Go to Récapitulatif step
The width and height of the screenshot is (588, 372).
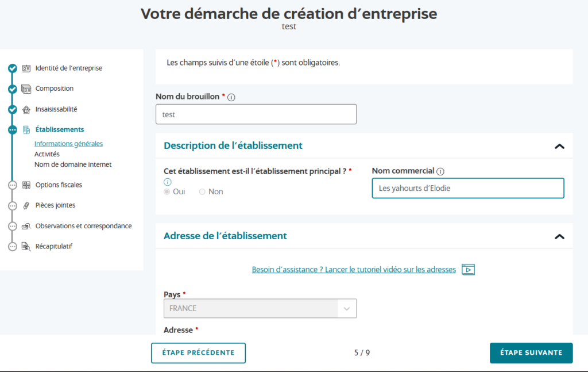coord(53,247)
